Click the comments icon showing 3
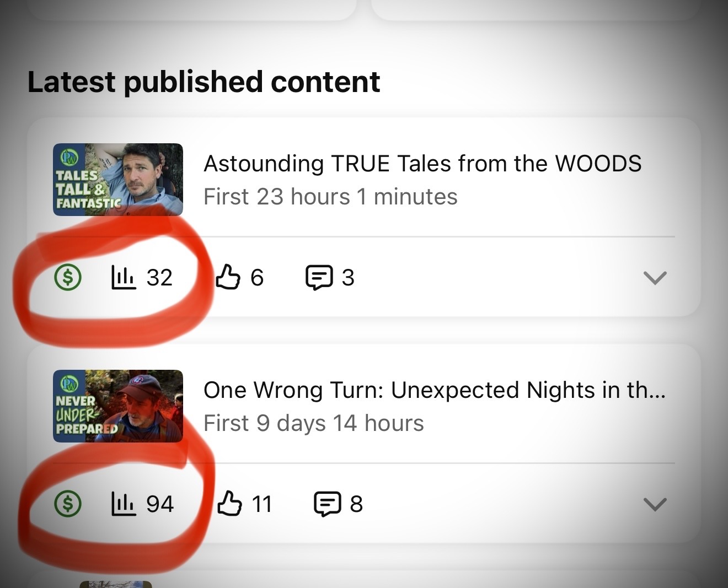Viewport: 728px width, 588px height. click(x=319, y=278)
